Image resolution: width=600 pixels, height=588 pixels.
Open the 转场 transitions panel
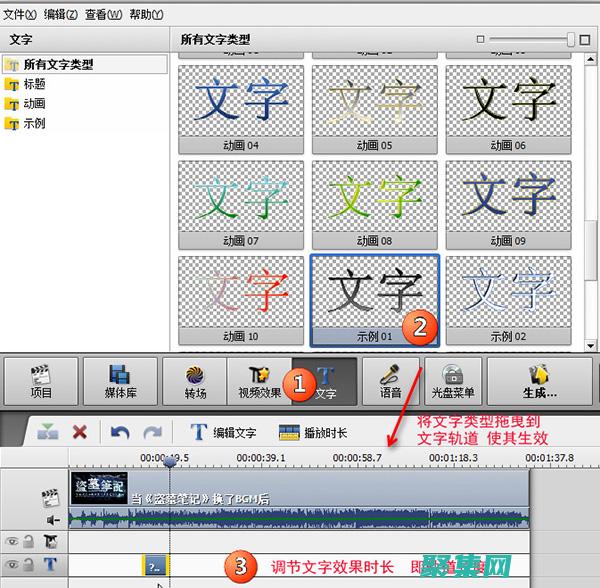tap(195, 381)
